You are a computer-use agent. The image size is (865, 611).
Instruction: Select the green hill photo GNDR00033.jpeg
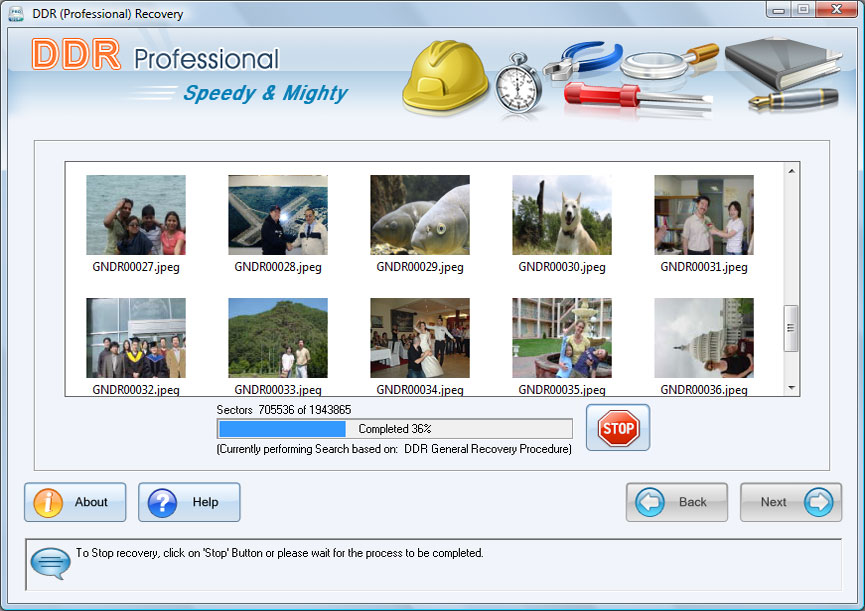pyautogui.click(x=278, y=338)
